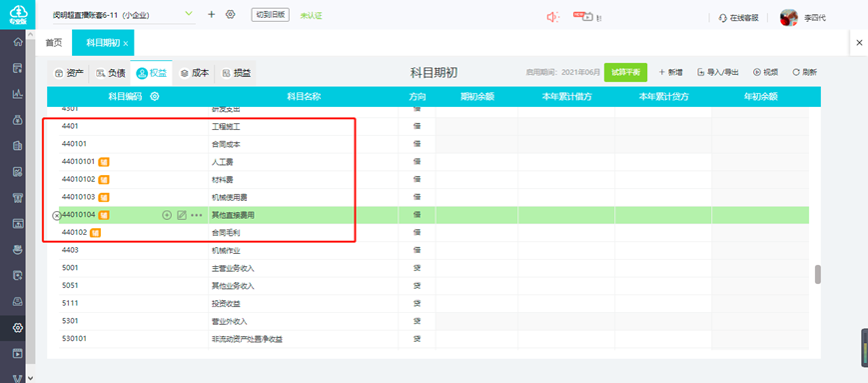Click the 切到旧版 button

(270, 15)
